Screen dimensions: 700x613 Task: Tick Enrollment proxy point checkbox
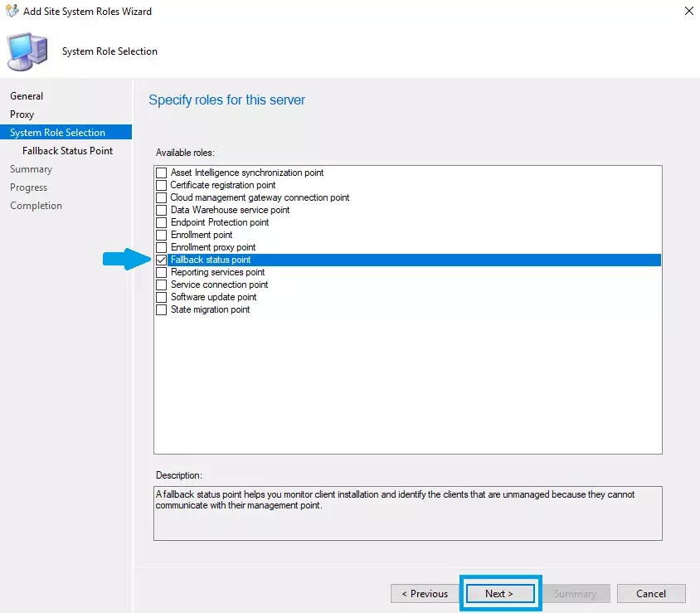click(161, 247)
